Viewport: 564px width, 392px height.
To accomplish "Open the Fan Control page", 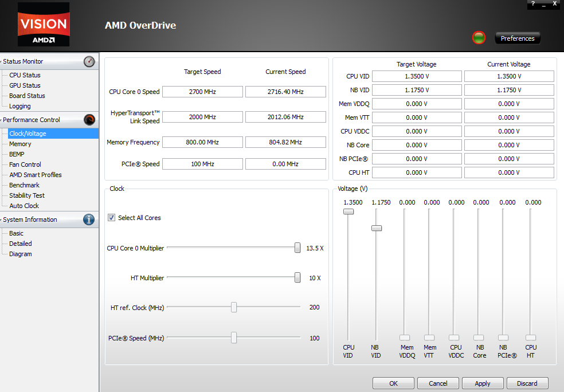I will click(25, 164).
